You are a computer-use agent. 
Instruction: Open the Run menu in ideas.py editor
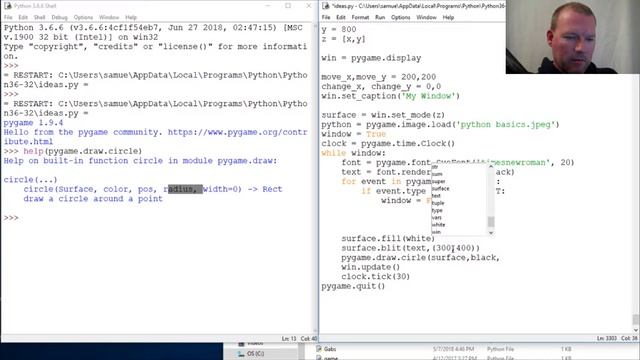click(380, 17)
